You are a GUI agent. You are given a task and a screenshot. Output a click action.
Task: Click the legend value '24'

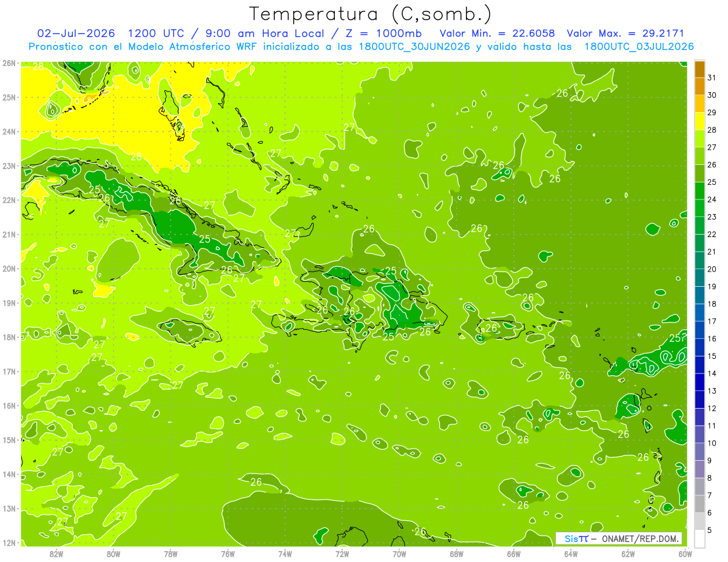(712, 199)
